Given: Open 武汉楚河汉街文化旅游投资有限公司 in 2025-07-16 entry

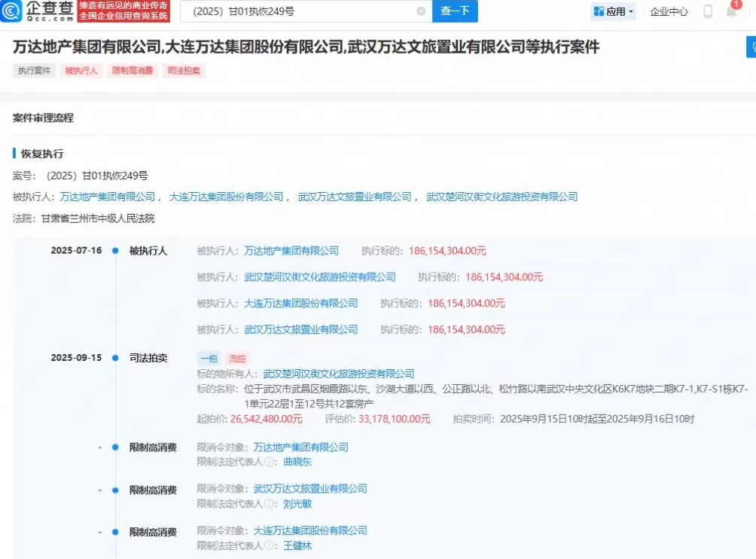Looking at the screenshot, I should 320,277.
